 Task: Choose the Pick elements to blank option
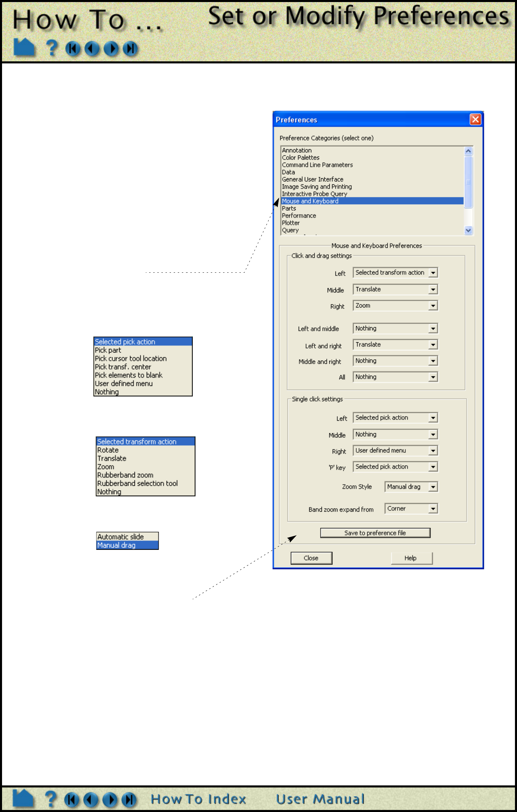click(143, 375)
